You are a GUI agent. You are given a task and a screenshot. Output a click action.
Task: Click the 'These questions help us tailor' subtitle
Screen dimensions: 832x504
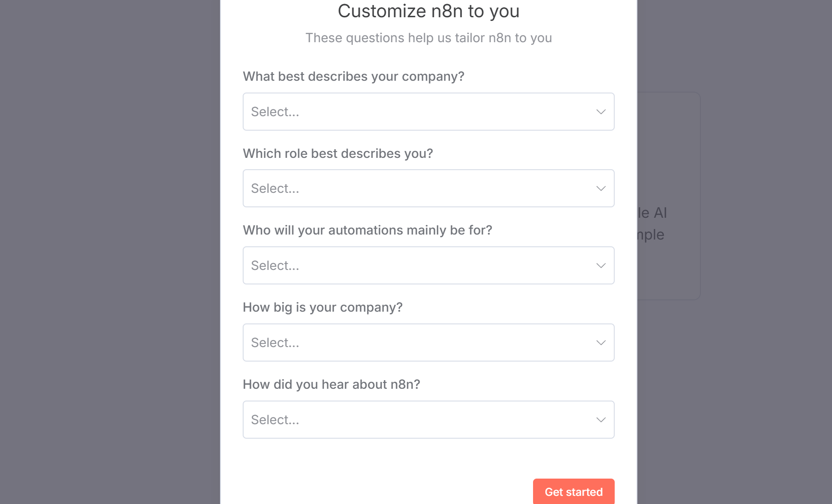click(x=428, y=38)
